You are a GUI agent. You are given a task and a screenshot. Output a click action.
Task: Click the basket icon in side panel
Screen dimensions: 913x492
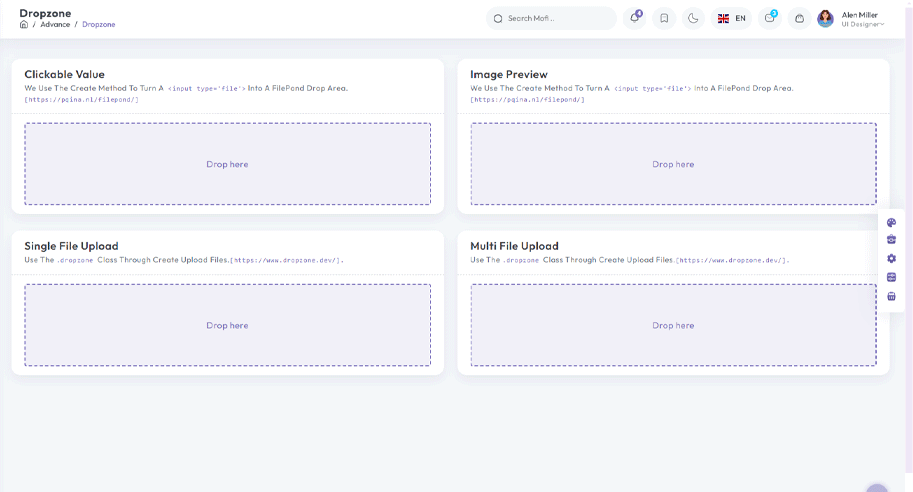pyautogui.click(x=891, y=296)
